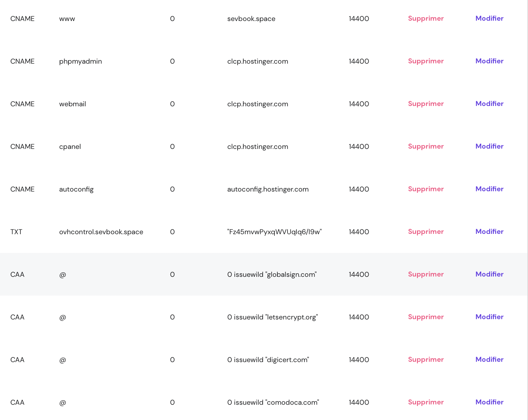Click Modifier for digicert.com CAA entry

click(x=489, y=360)
